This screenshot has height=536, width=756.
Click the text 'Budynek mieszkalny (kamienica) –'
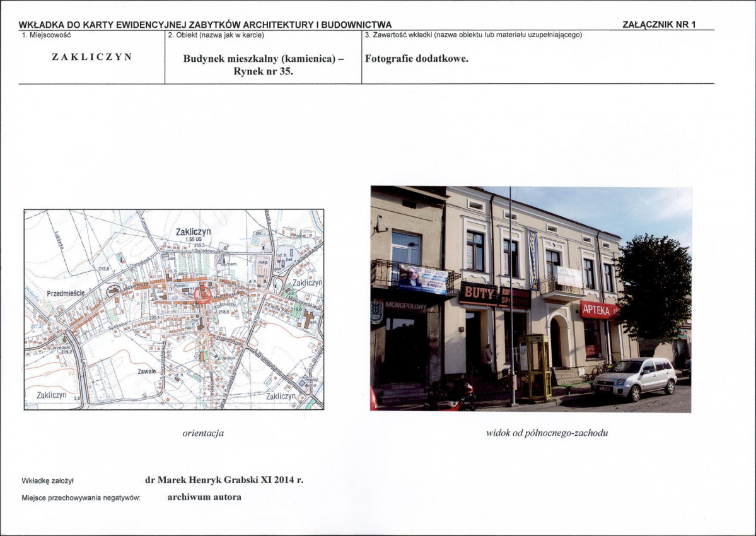pos(264,59)
